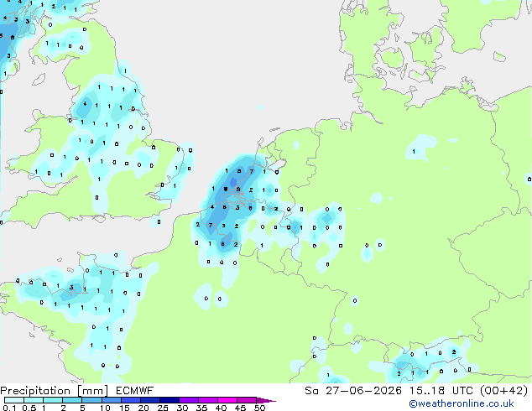This screenshot has width=532, height=411.
Task: Select the purple 30–35 mm legend swatch
Action: point(188,400)
